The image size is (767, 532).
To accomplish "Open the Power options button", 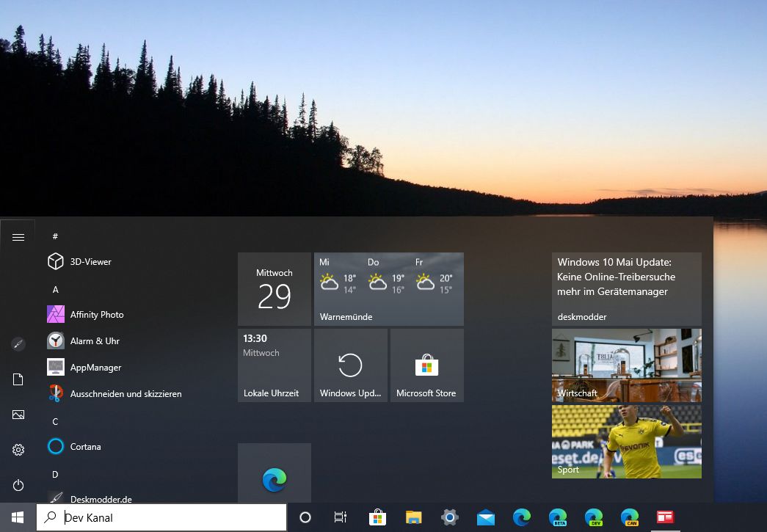I will coord(18,485).
